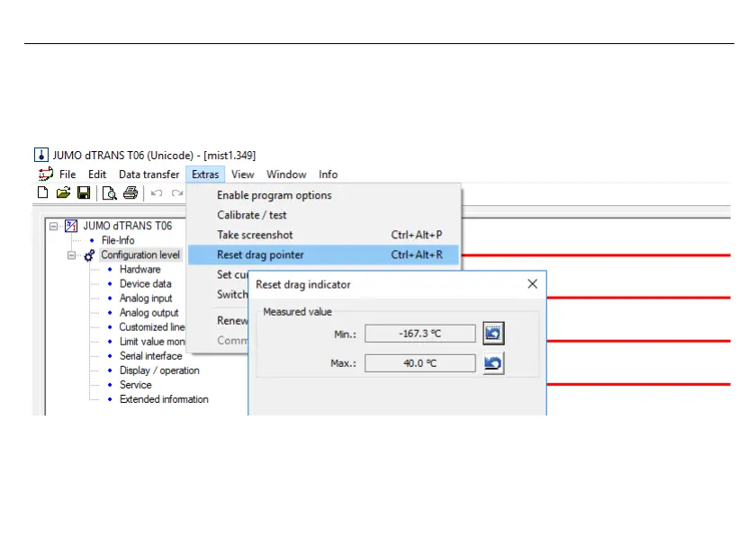The image size is (756, 536).
Task: Select Service tree item
Action: coord(136,385)
